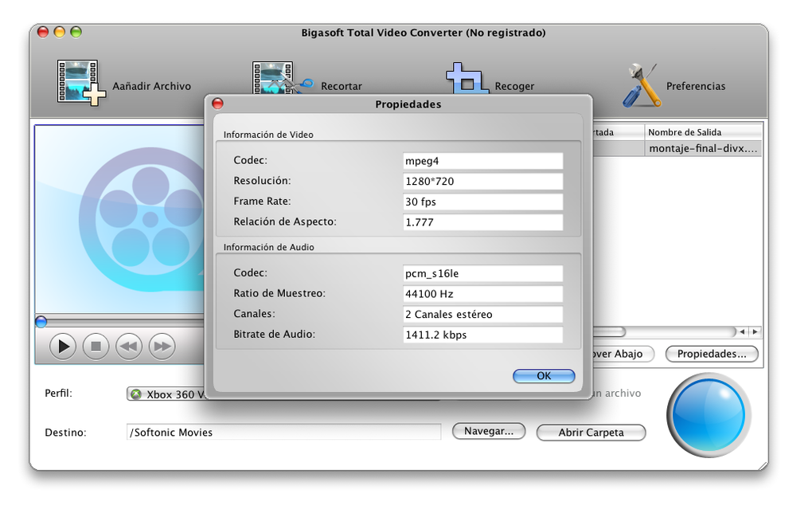Close the Propiedades dialog with red button
This screenshot has height=525, width=812.
tap(217, 104)
